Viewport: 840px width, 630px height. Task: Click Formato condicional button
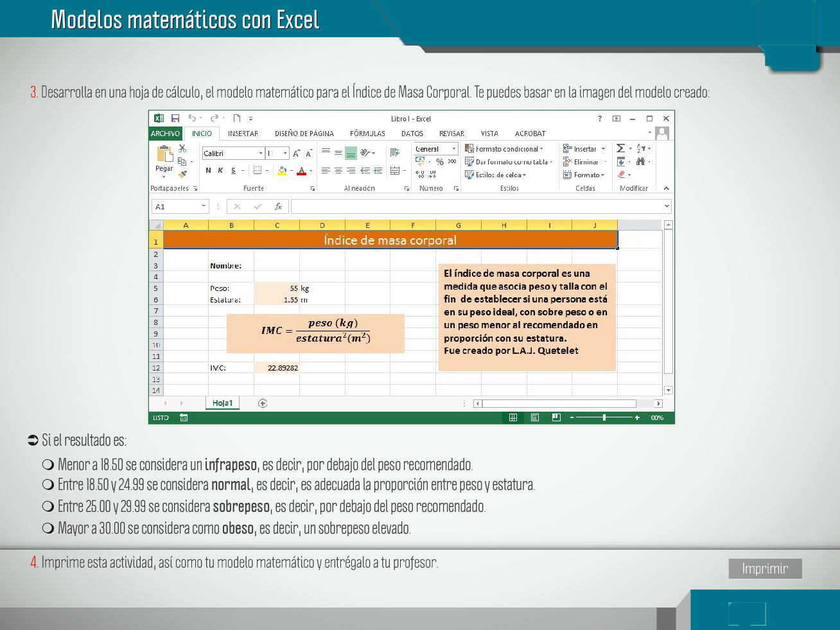click(505, 149)
